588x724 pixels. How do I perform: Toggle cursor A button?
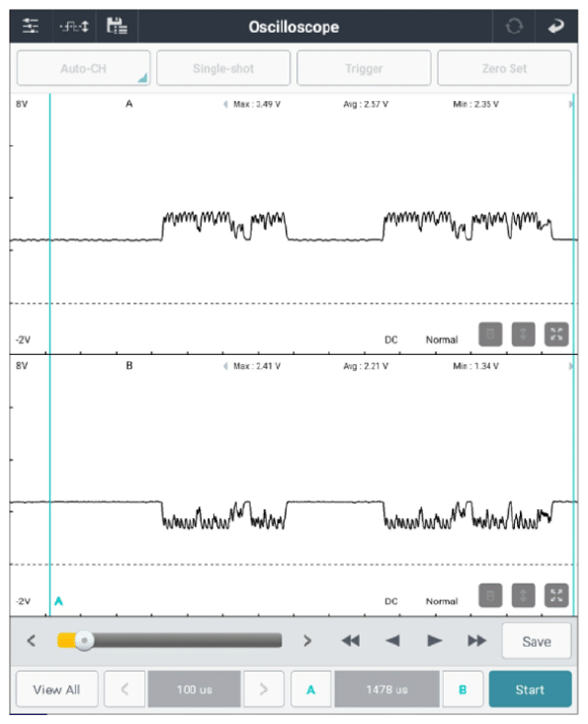point(311,689)
